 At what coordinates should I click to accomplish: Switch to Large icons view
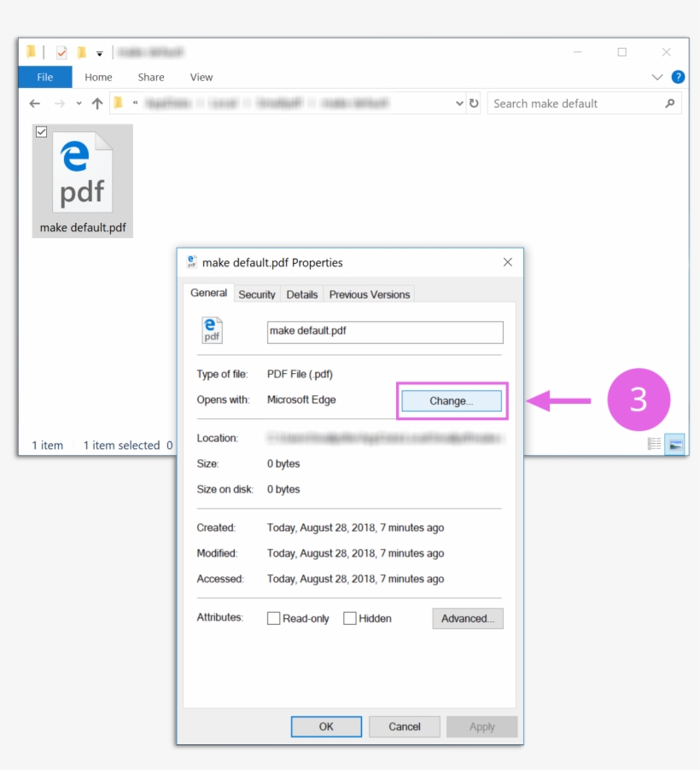(675, 444)
